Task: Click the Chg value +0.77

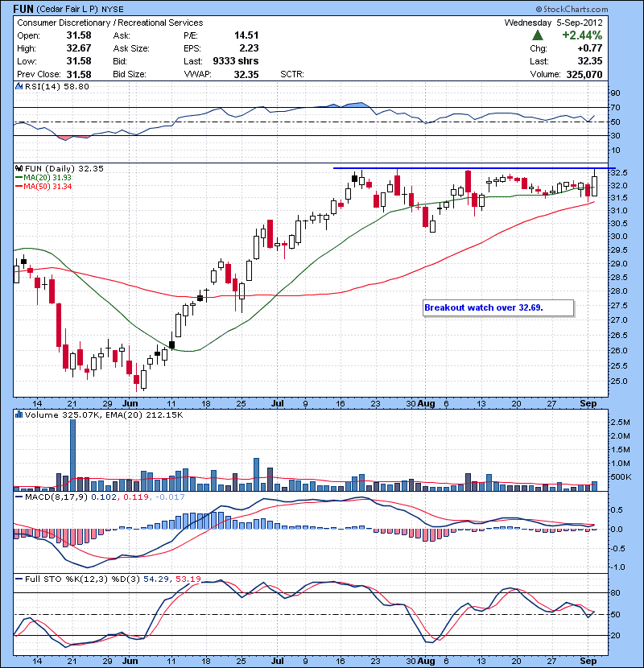Action: (x=590, y=48)
